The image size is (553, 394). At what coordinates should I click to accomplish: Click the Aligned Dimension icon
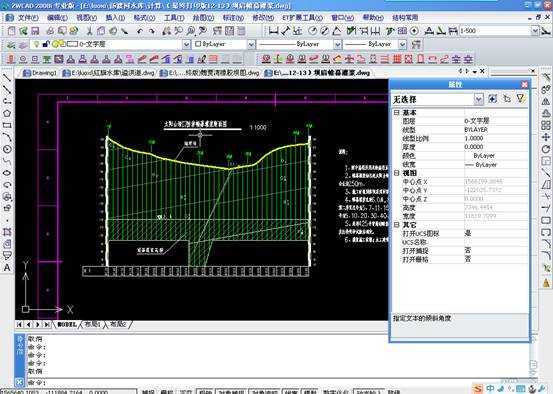pyautogui.click(x=286, y=31)
